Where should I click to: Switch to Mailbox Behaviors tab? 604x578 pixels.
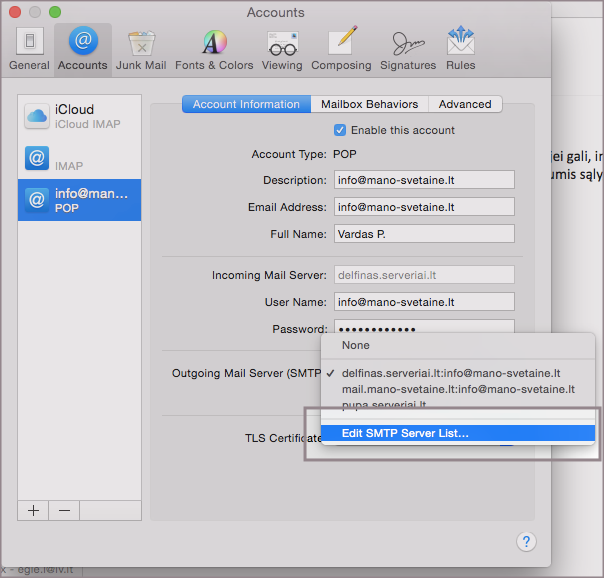coord(369,104)
